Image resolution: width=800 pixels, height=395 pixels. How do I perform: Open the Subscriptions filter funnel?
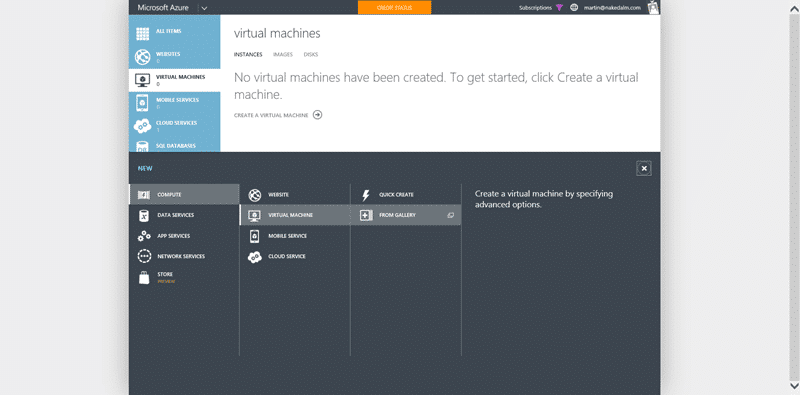tap(560, 8)
